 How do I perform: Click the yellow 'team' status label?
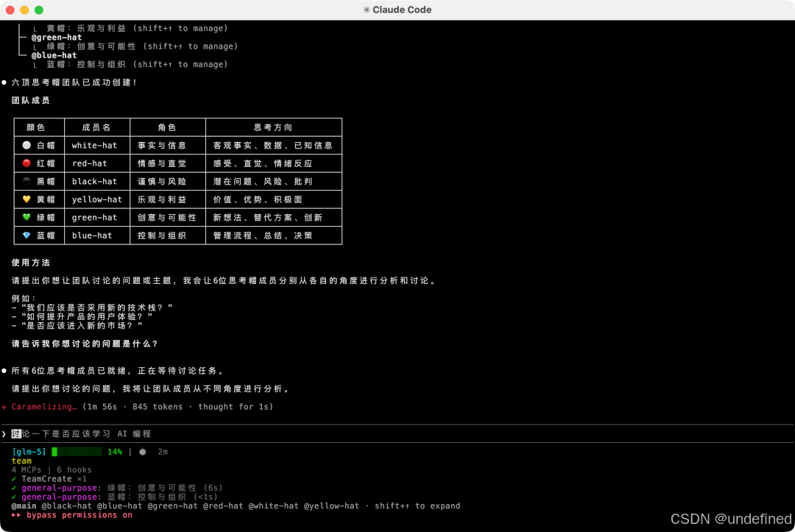click(x=21, y=461)
